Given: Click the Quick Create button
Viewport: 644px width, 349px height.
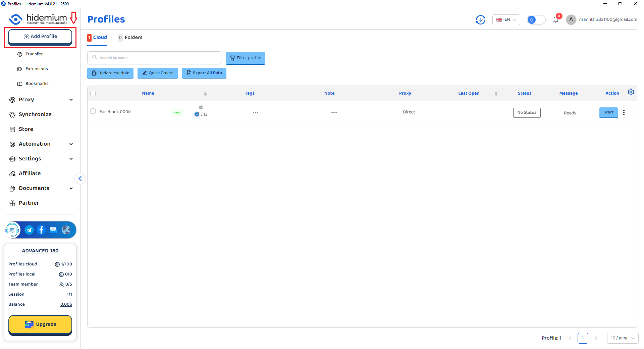Looking at the screenshot, I should coord(158,73).
